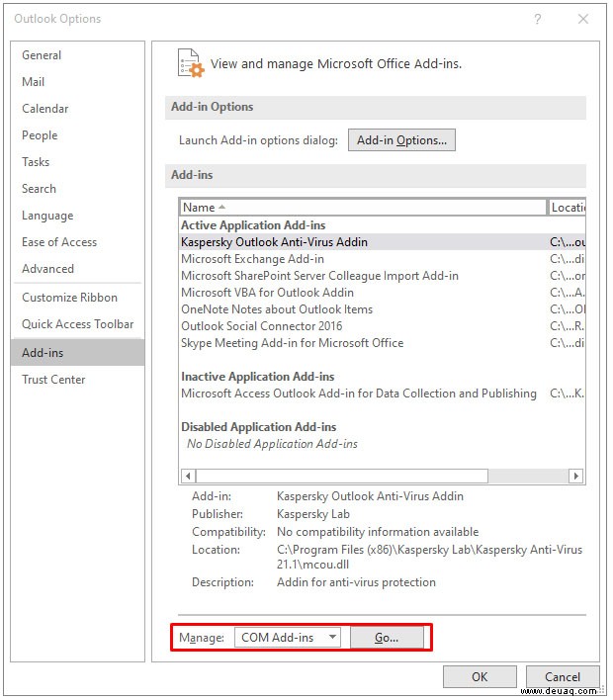Click the Go... button
This screenshot has height=700, width=613.
pyautogui.click(x=387, y=638)
